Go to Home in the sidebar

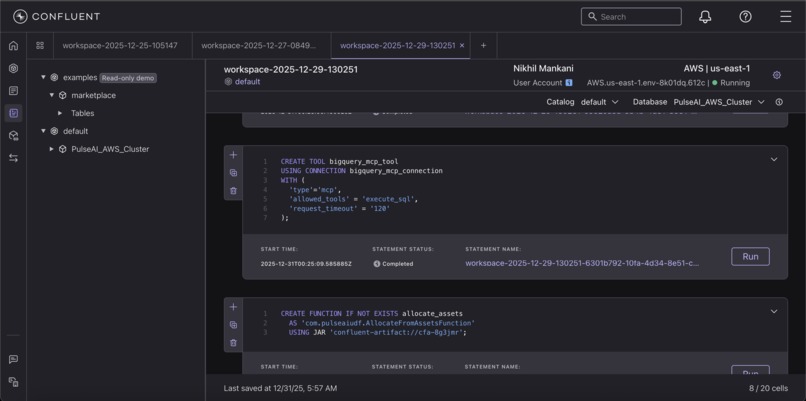tap(13, 46)
